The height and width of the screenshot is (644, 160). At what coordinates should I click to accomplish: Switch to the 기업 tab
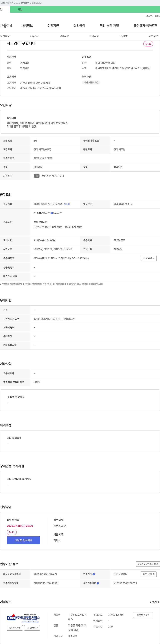[x=20, y=9]
